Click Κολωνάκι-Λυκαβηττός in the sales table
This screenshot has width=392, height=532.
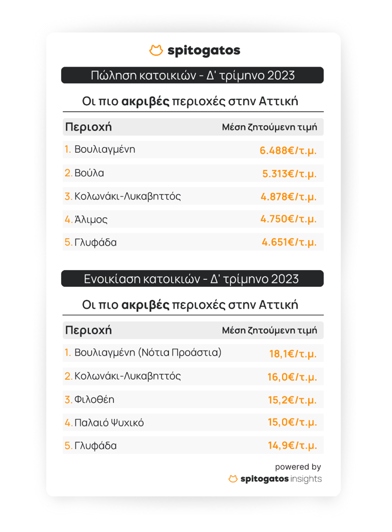point(127,196)
